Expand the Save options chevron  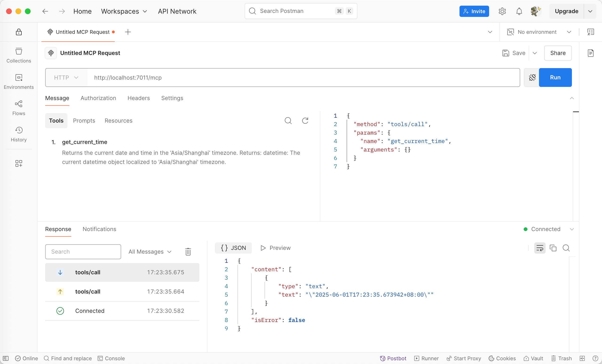535,53
